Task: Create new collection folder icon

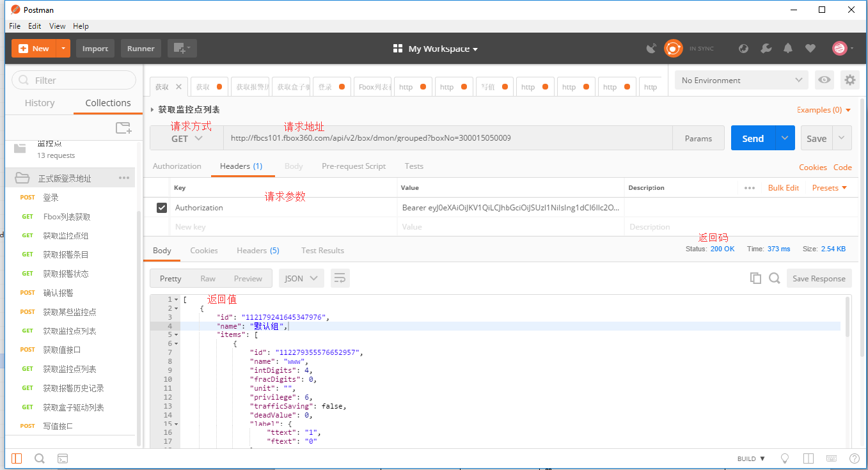Action: [x=123, y=128]
